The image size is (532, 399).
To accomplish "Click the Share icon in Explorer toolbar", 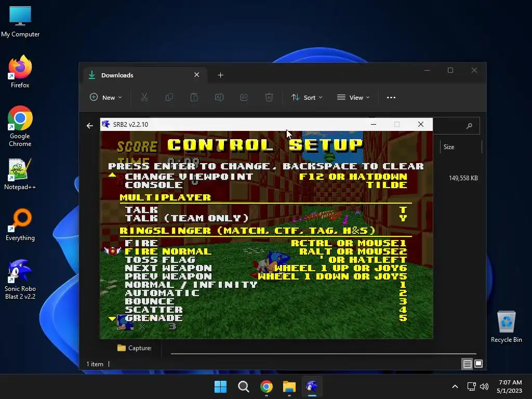I will (244, 97).
